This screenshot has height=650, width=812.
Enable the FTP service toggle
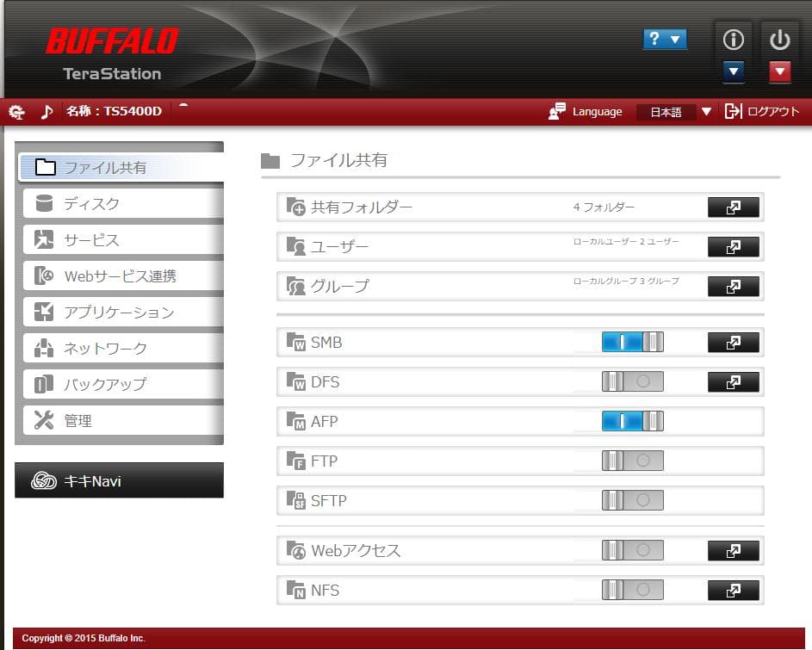click(634, 461)
